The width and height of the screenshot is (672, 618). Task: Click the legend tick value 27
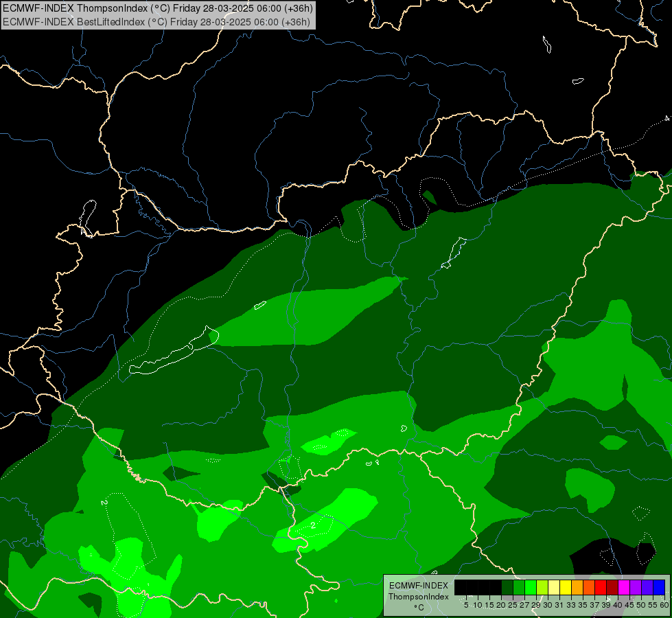pos(524,605)
